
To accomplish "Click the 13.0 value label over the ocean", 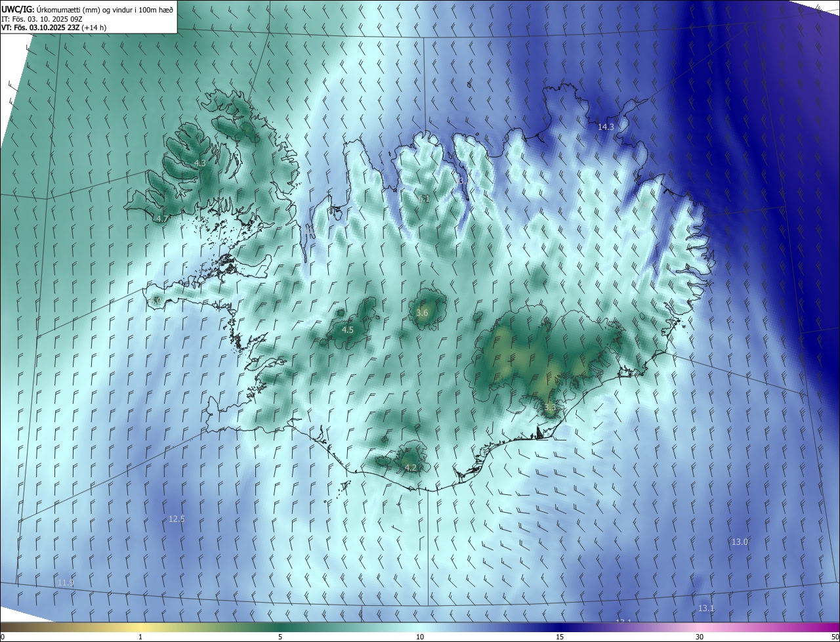I will pos(740,542).
